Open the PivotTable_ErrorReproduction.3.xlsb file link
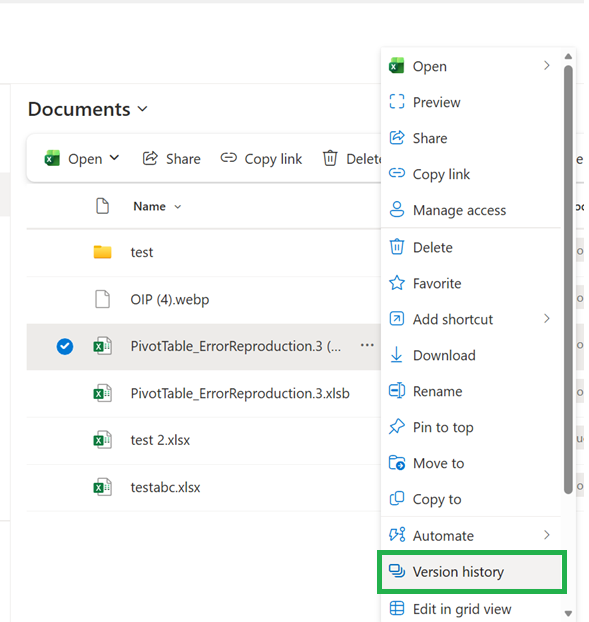Viewport: 589px width, 622px height. tap(240, 394)
